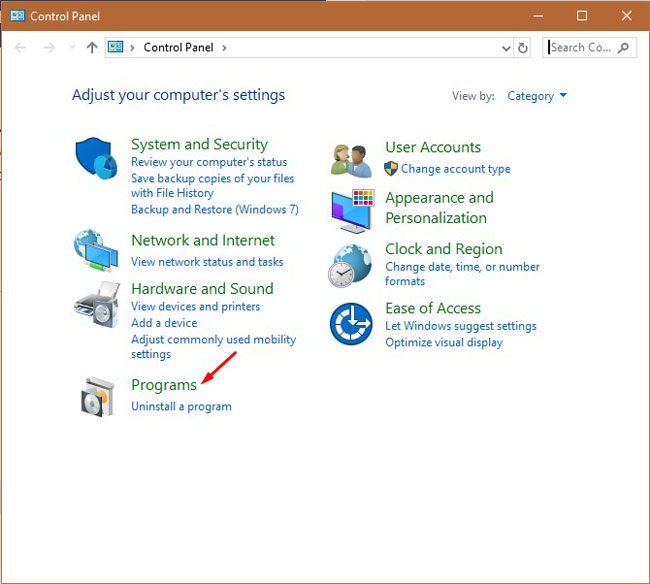Open View devices and printers
The width and height of the screenshot is (650, 584).
(196, 306)
